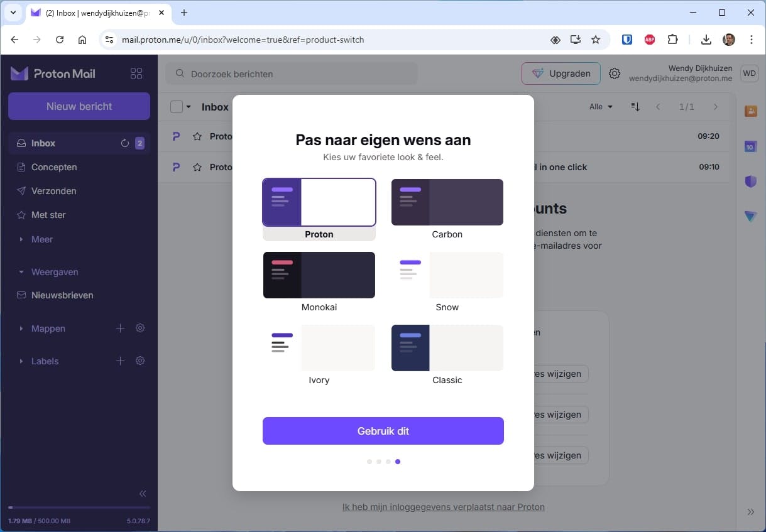Open the Concepten folder
766x532 pixels.
tap(79, 167)
